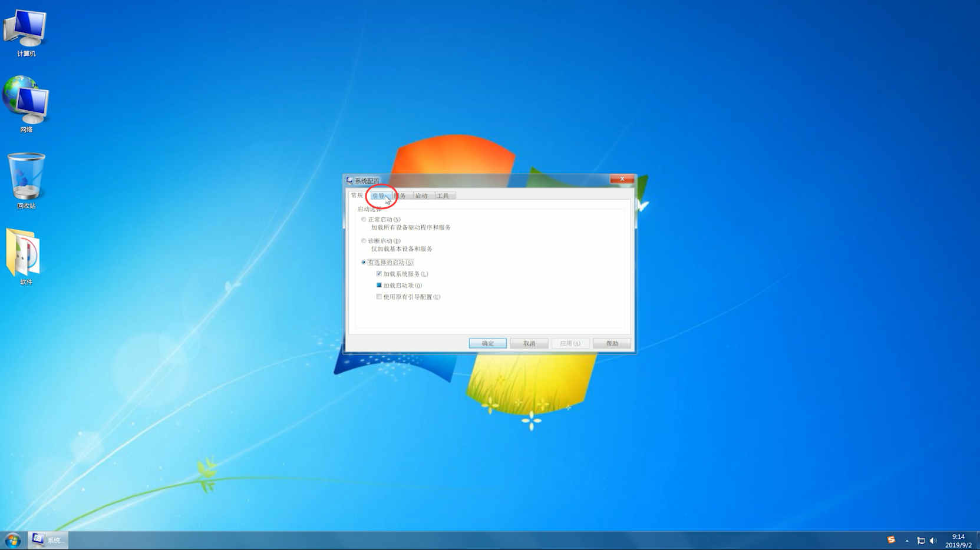Click the 应用(A) button
980x550 pixels.
pyautogui.click(x=570, y=343)
